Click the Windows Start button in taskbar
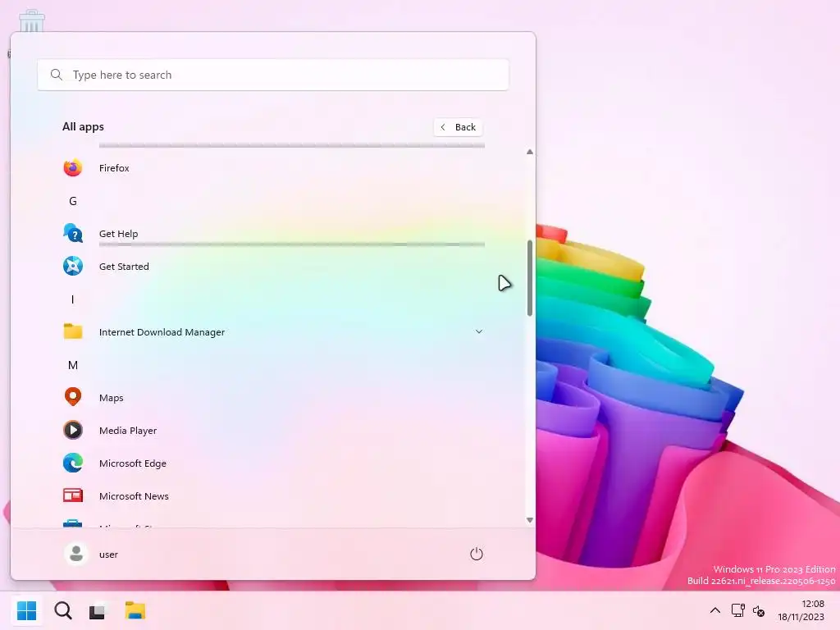 pyautogui.click(x=27, y=610)
